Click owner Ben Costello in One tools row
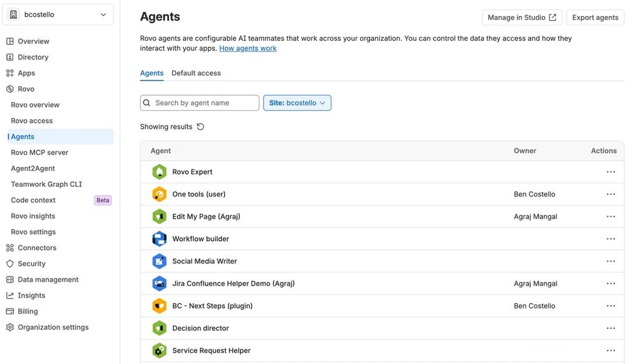This screenshot has height=364, width=637. pyautogui.click(x=534, y=194)
